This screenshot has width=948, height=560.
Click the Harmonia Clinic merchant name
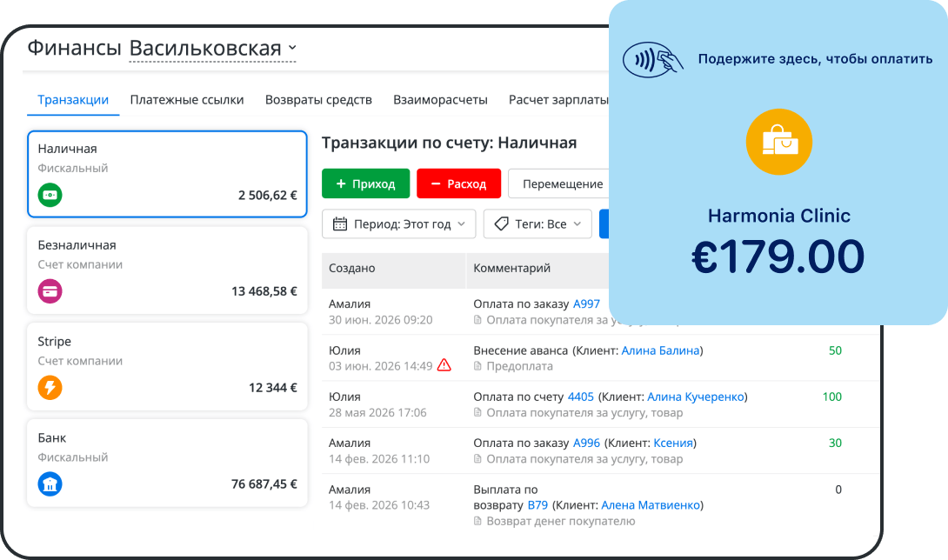(x=778, y=216)
